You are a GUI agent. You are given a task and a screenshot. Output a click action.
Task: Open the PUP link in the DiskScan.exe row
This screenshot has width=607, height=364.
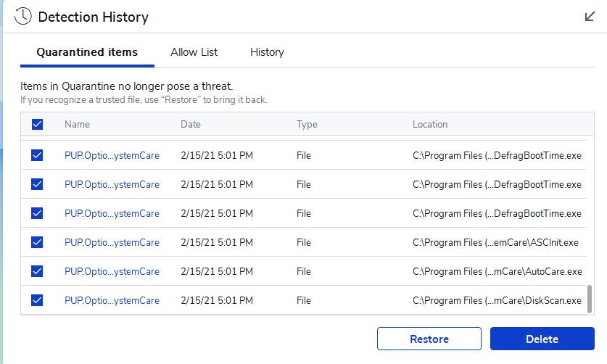112,300
